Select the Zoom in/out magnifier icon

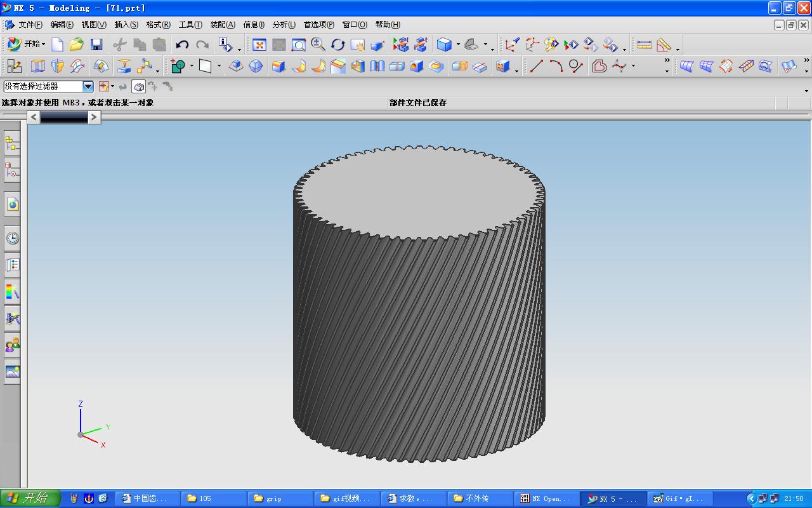tap(318, 44)
